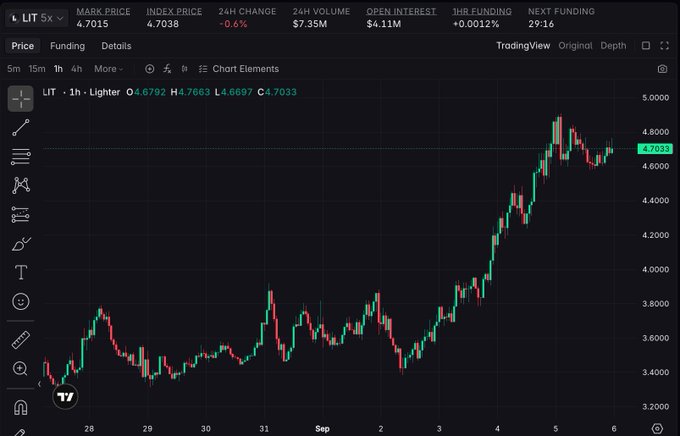Switch to Depth chart view
Viewport: 680px width, 436px height.
[613, 46]
